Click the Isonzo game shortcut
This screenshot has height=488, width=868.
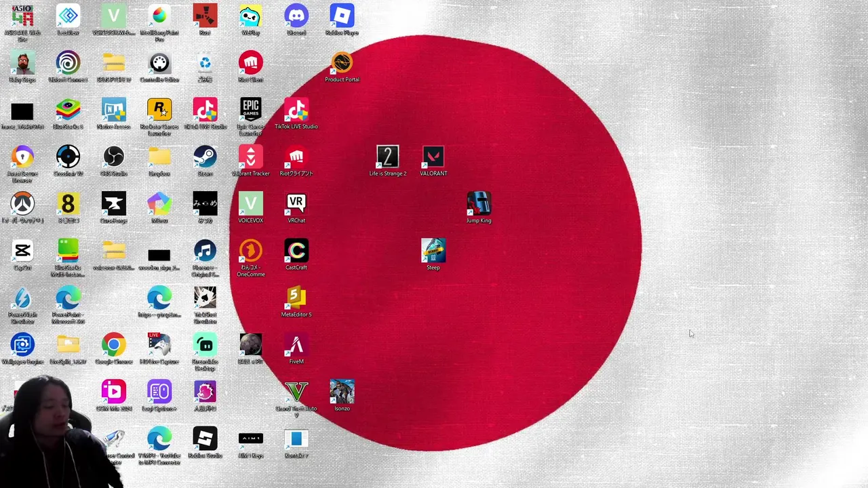[x=342, y=392]
